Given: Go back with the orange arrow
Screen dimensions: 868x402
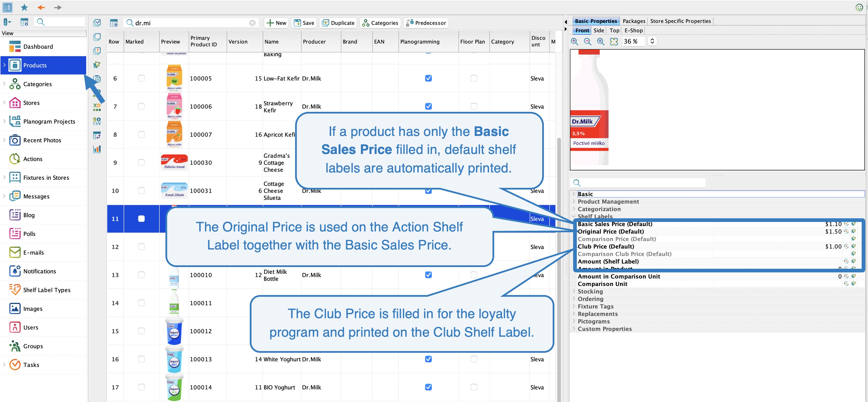Looking at the screenshot, I should pyautogui.click(x=41, y=7).
